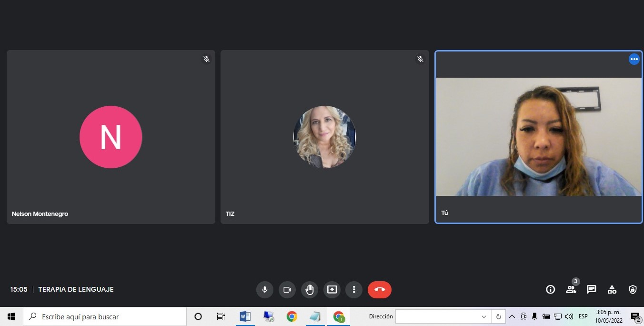Click TIZ's profile picture
The width and height of the screenshot is (644, 326).
click(324, 137)
